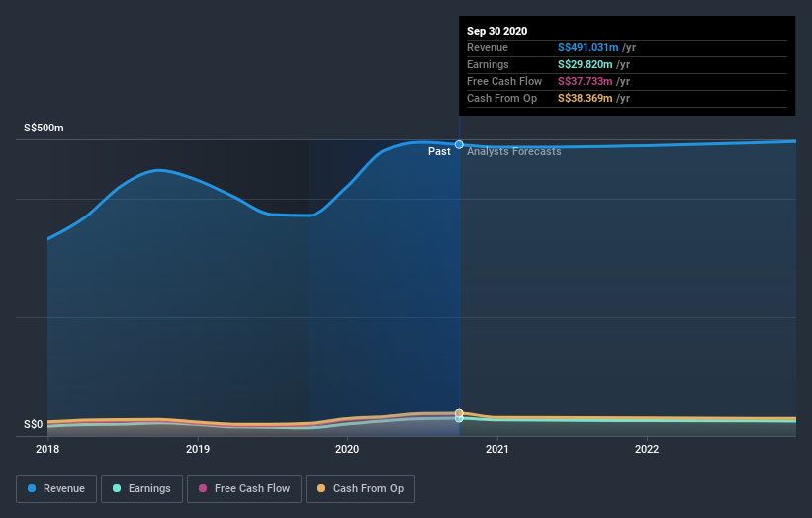Click tooltip date 'Sep 30 2020'

coord(497,31)
